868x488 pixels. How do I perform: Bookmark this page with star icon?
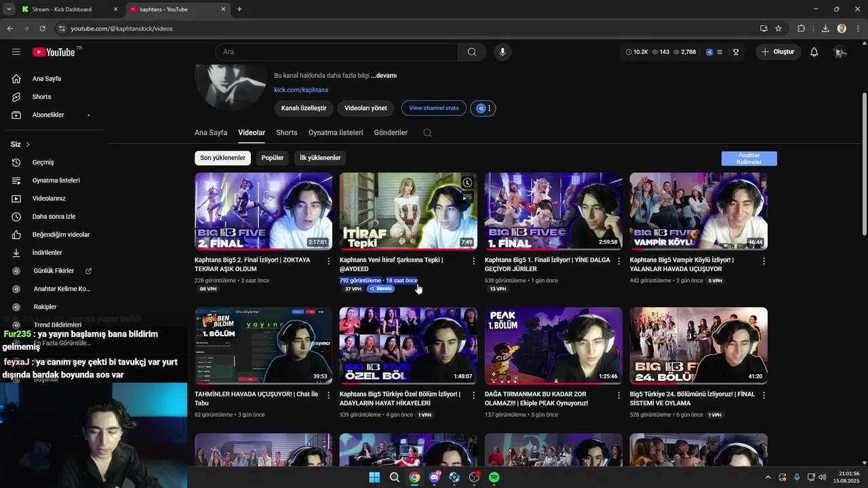click(x=778, y=28)
